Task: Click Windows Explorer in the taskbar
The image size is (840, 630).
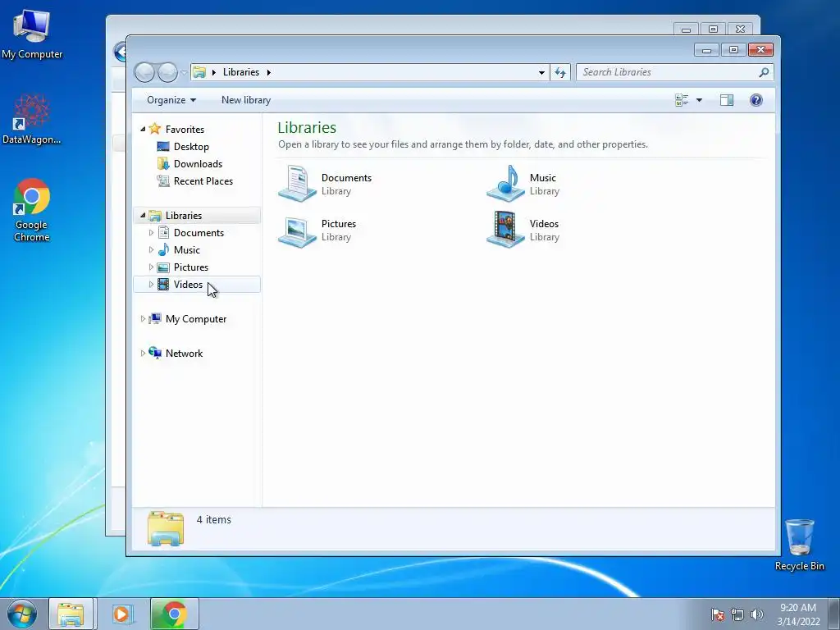Action: [71, 614]
